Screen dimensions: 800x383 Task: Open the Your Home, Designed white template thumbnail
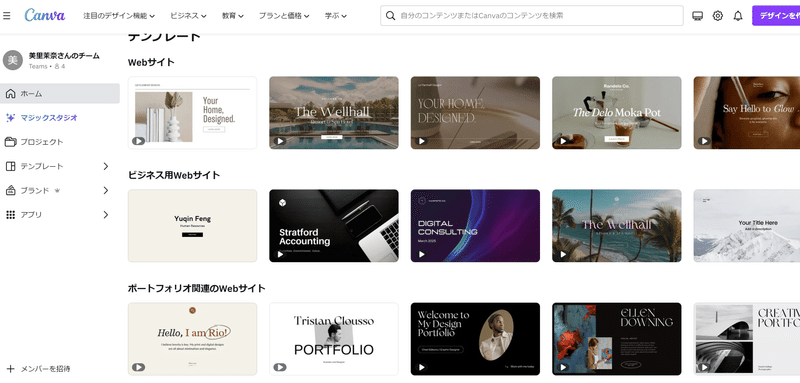click(192, 113)
